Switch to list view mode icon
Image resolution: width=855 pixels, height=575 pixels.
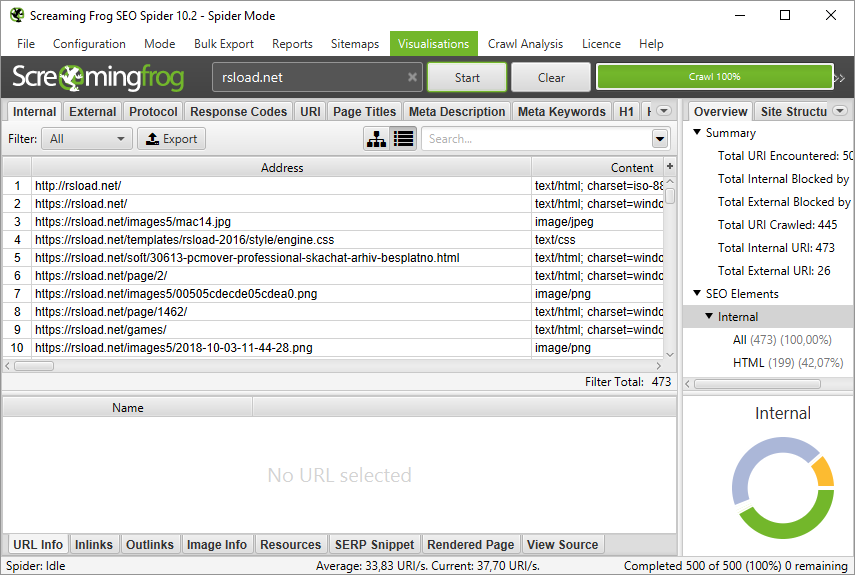pos(404,139)
